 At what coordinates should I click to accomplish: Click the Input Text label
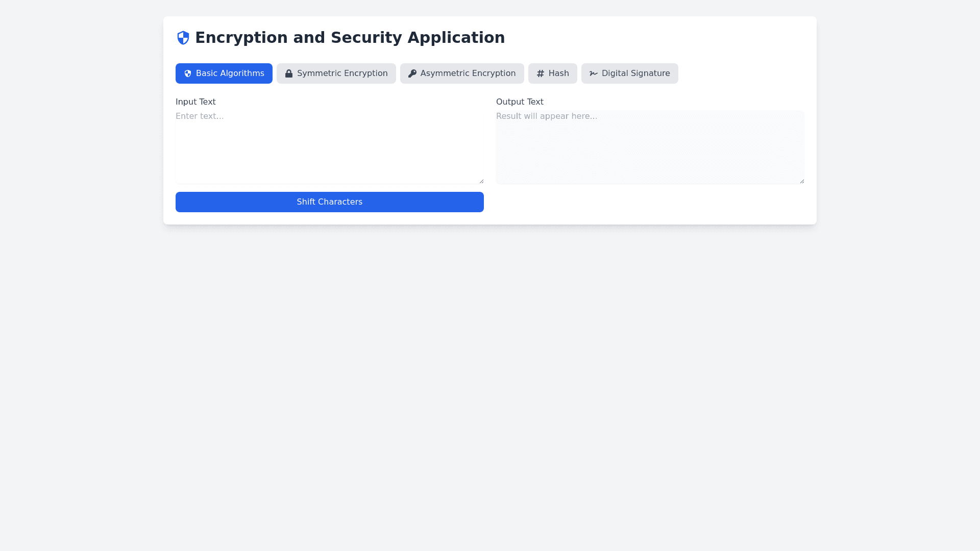tap(195, 102)
